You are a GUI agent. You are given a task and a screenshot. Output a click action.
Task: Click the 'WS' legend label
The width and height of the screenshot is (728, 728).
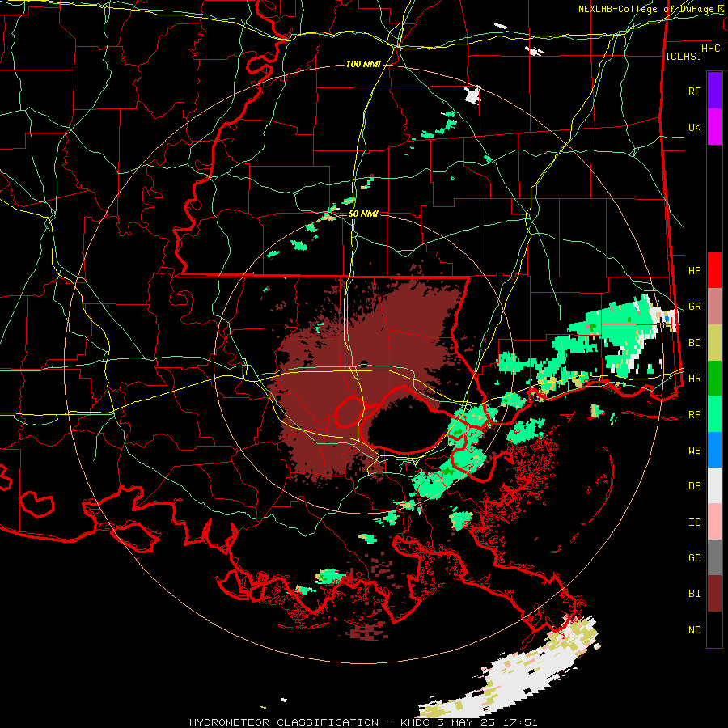point(694,451)
